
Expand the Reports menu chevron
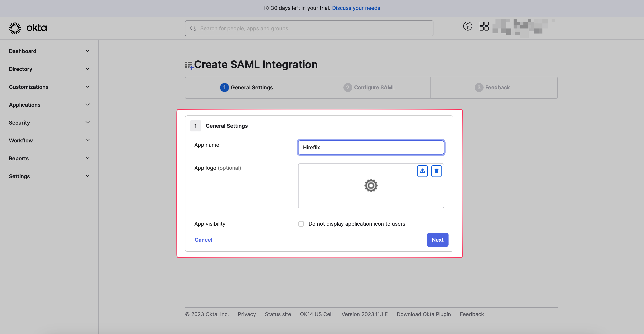tap(88, 158)
